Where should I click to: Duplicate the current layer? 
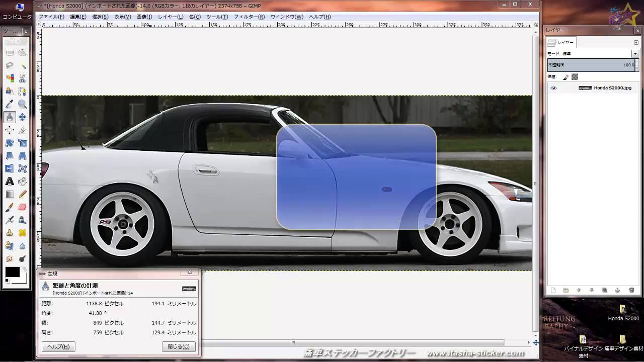[605, 290]
